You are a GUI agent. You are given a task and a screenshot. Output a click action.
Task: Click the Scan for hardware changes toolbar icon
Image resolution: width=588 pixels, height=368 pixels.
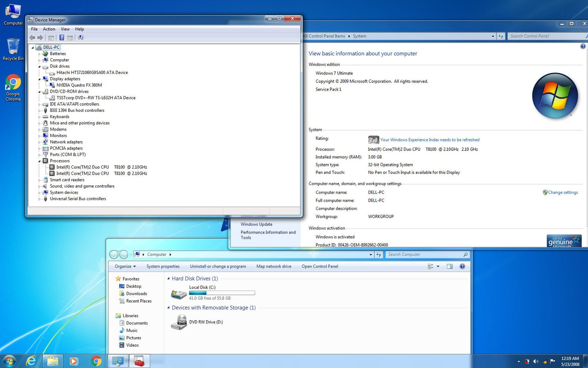point(80,37)
